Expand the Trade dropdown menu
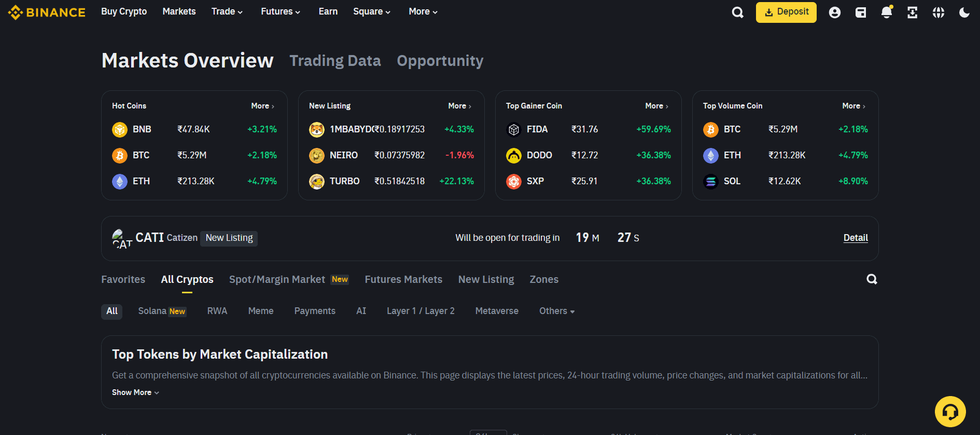The image size is (980, 435). click(227, 11)
